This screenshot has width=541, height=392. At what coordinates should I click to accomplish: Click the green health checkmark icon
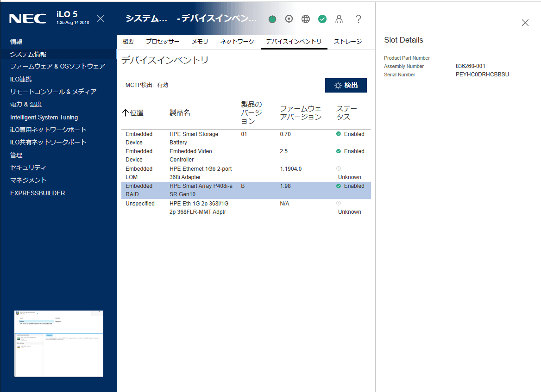(322, 19)
